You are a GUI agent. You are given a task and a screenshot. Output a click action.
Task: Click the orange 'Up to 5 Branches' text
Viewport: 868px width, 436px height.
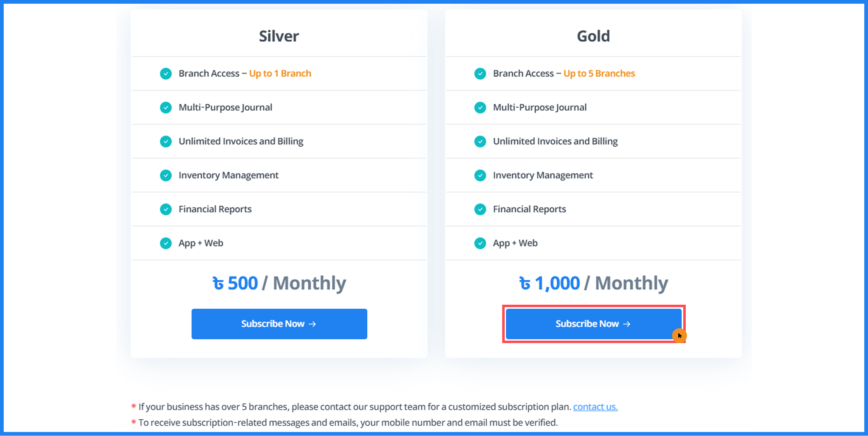pos(599,73)
